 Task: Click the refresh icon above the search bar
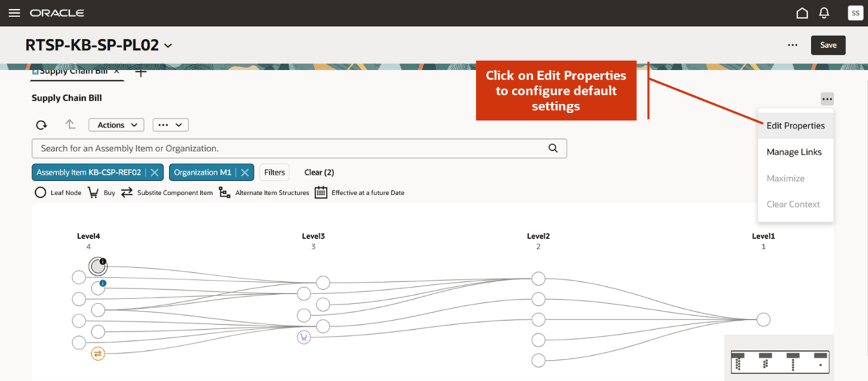41,124
